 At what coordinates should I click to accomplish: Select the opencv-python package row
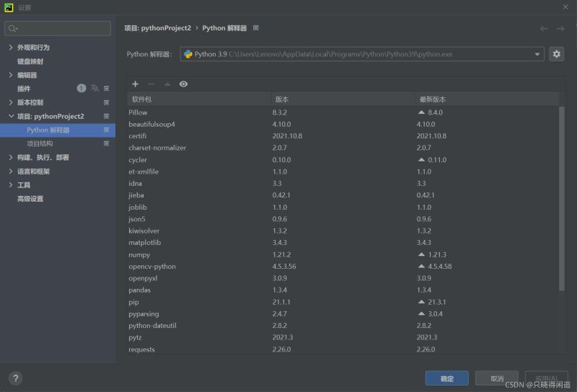[x=343, y=267]
